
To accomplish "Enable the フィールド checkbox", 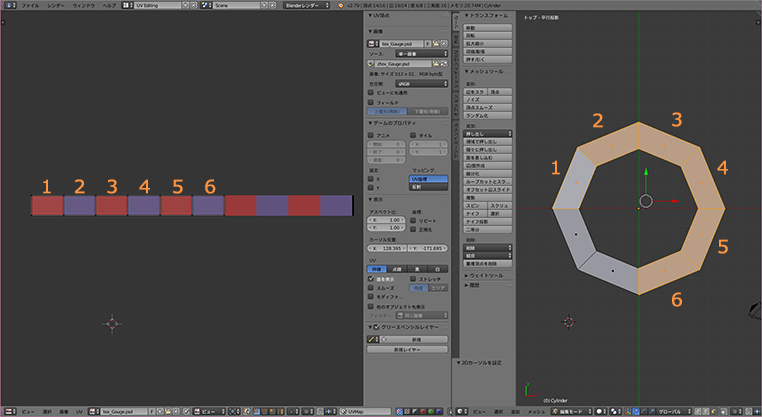I will [371, 103].
